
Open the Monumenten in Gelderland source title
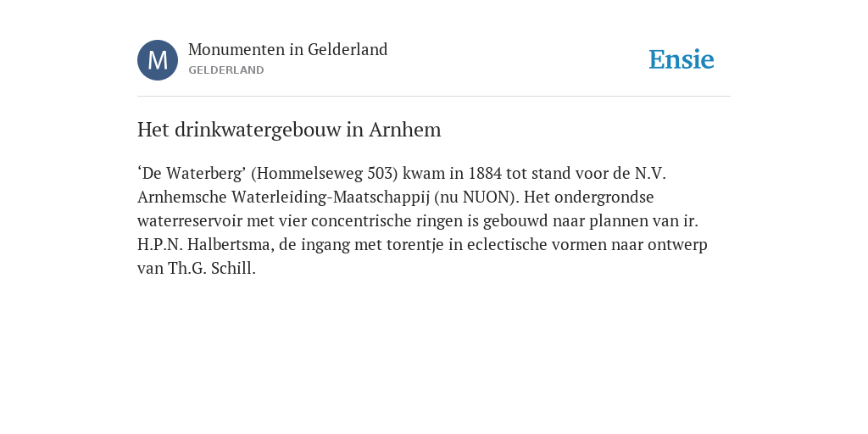click(288, 49)
